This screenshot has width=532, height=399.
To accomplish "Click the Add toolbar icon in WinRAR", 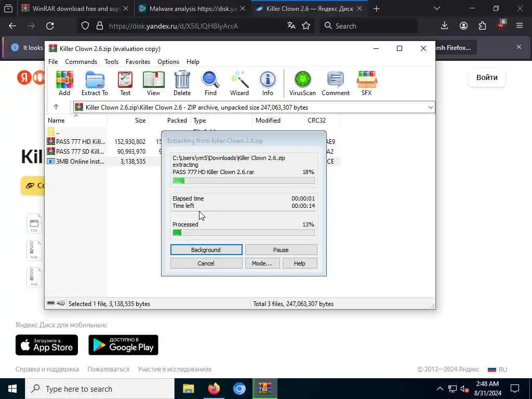I will 64,83.
